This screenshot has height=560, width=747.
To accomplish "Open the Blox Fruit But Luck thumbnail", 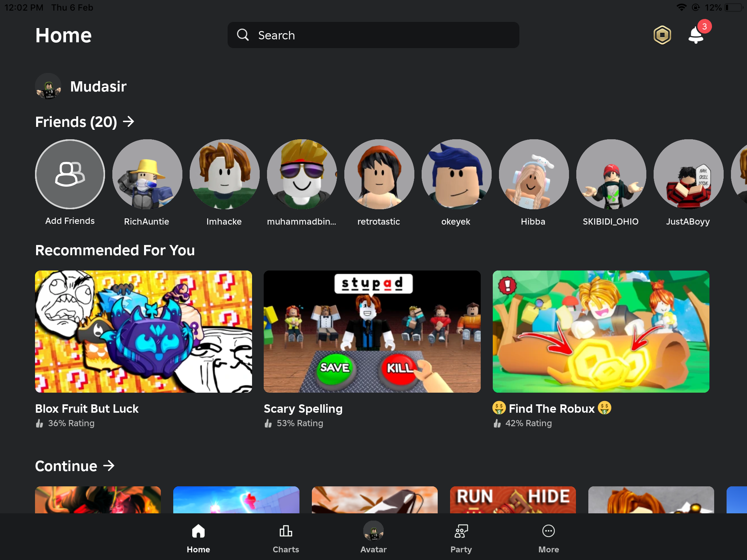I will [143, 331].
